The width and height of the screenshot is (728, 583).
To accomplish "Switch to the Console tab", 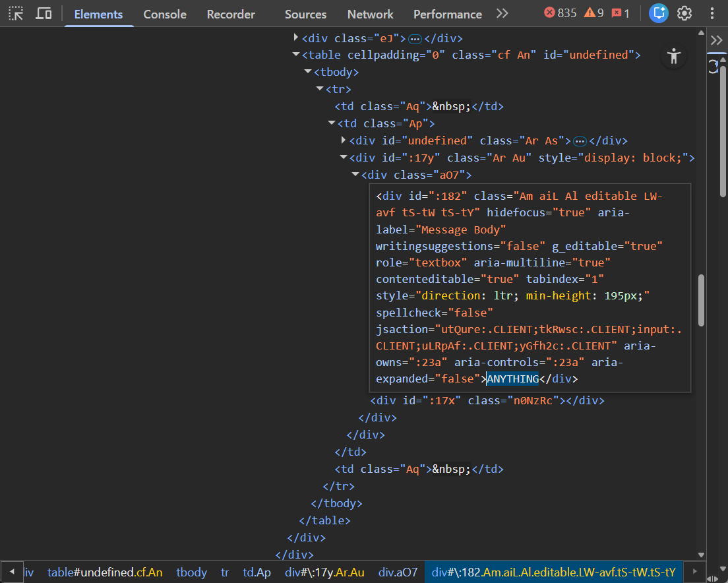I will click(165, 14).
